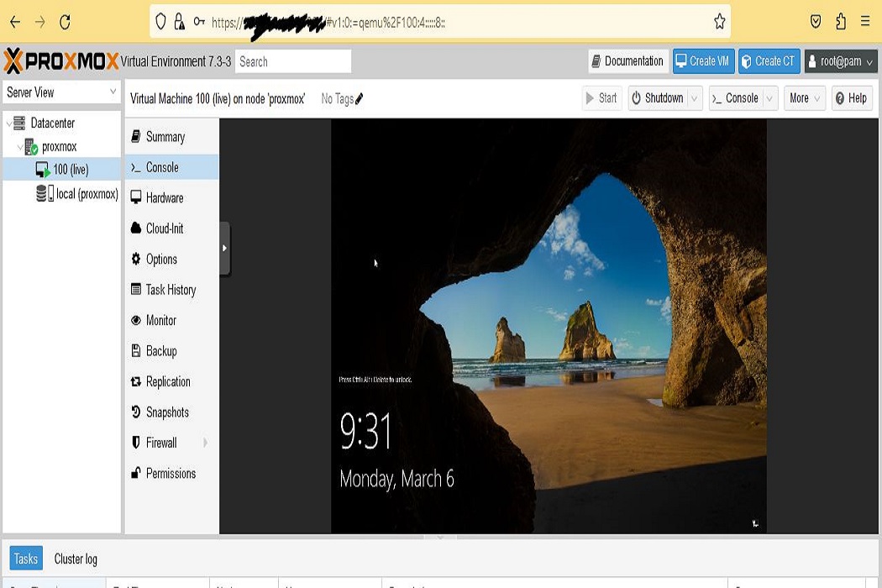Image resolution: width=882 pixels, height=588 pixels.
Task: Open the Firefox hamburger menu
Action: [865, 23]
